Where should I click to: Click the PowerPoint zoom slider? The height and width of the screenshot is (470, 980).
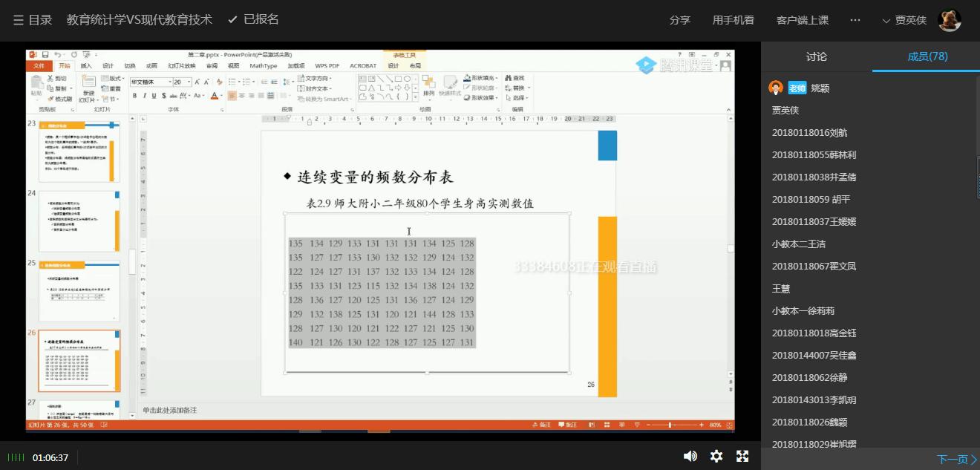click(x=670, y=425)
